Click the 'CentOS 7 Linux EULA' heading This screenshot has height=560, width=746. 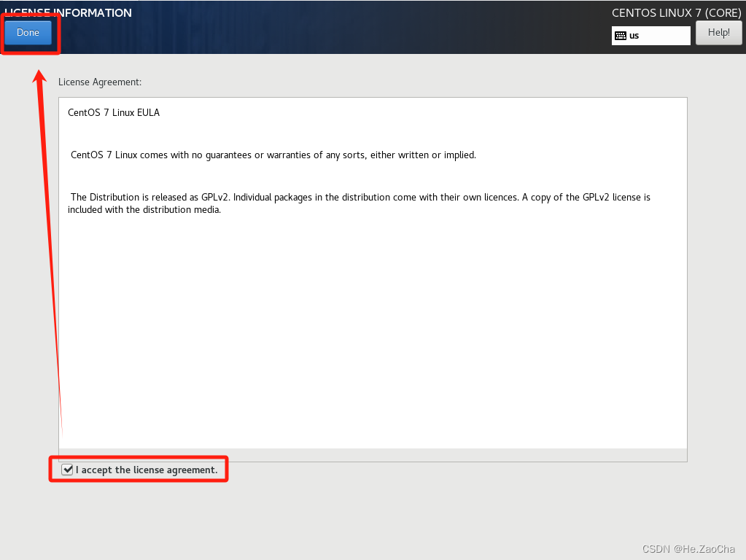(x=114, y=113)
